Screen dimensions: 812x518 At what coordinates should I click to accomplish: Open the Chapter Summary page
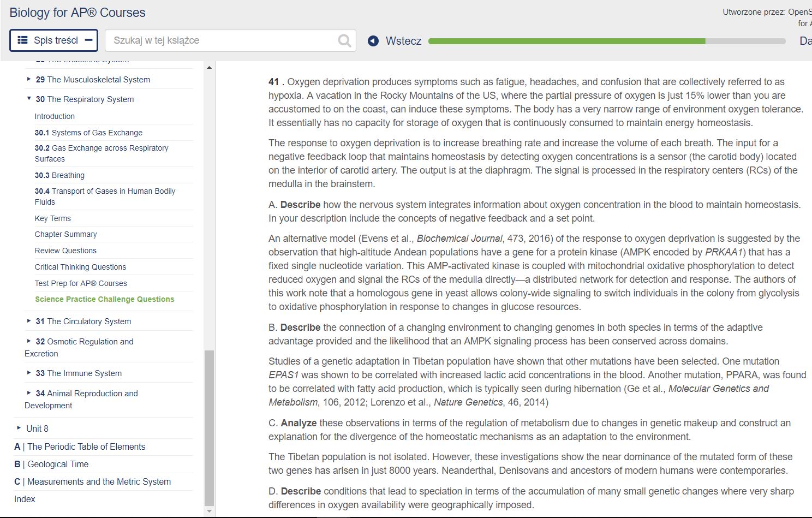click(x=65, y=234)
